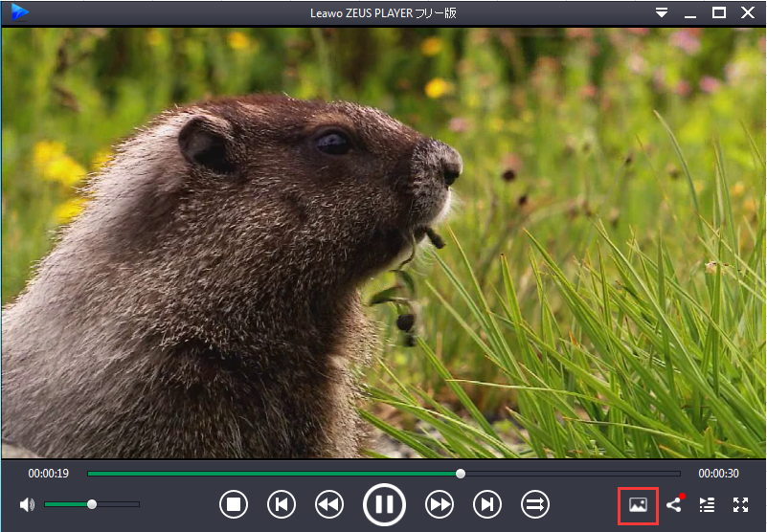The image size is (767, 532).
Task: Click the elapsed time 00:00:19
Action: (49, 474)
